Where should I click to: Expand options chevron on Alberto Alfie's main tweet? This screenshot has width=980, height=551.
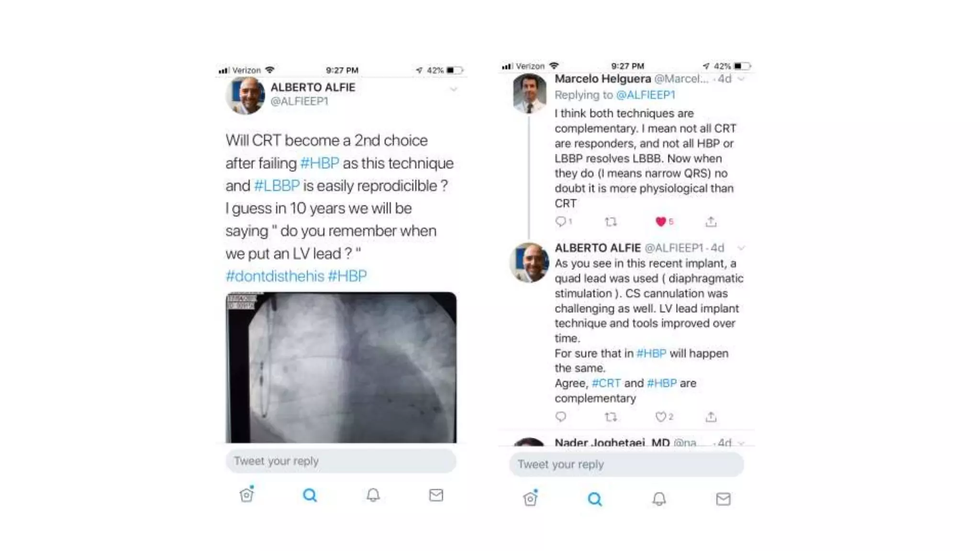coord(454,89)
